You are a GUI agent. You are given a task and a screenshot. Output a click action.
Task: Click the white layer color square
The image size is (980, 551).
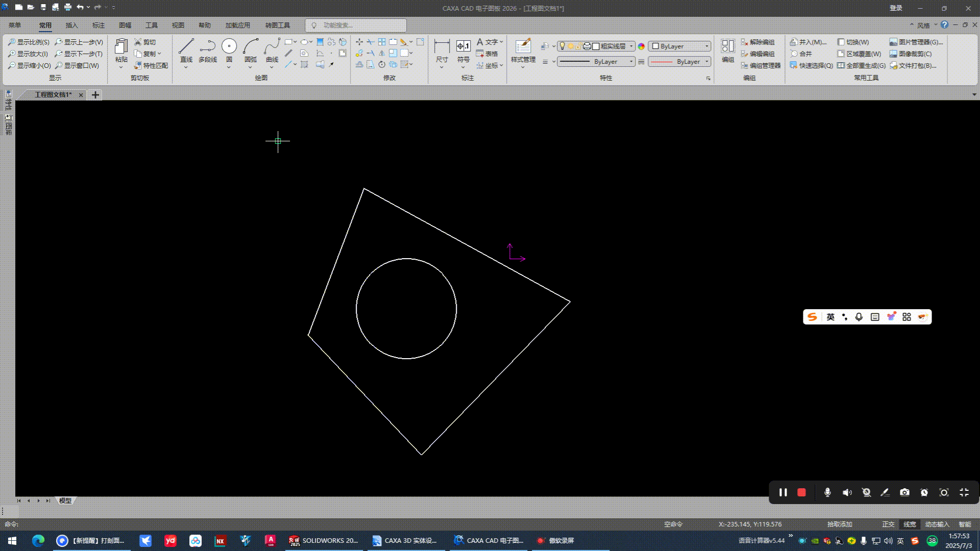596,46
